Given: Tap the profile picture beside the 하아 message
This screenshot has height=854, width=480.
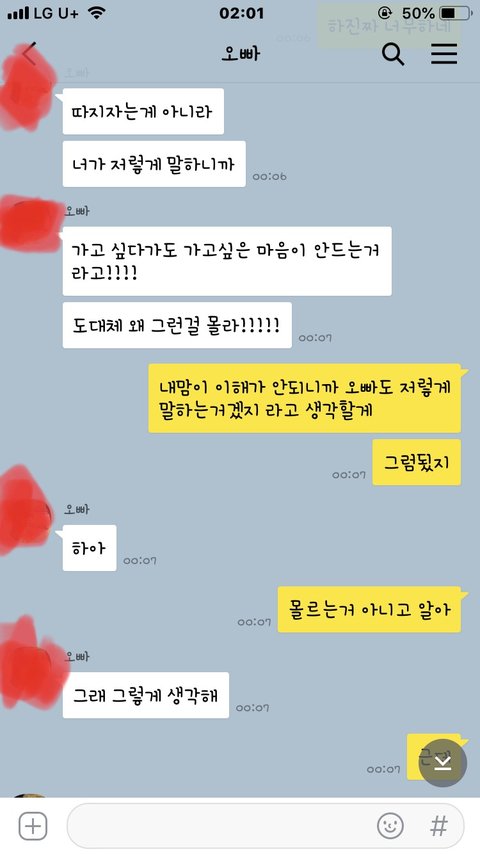Looking at the screenshot, I should [x=26, y=511].
